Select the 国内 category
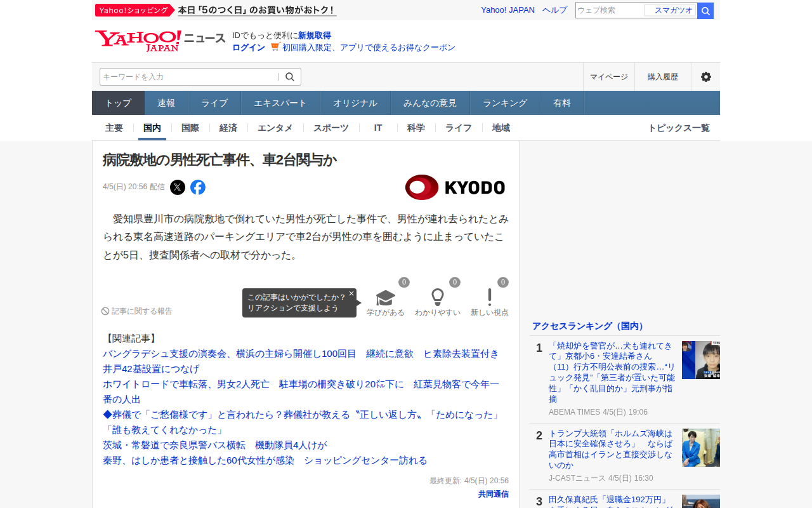 (x=152, y=128)
